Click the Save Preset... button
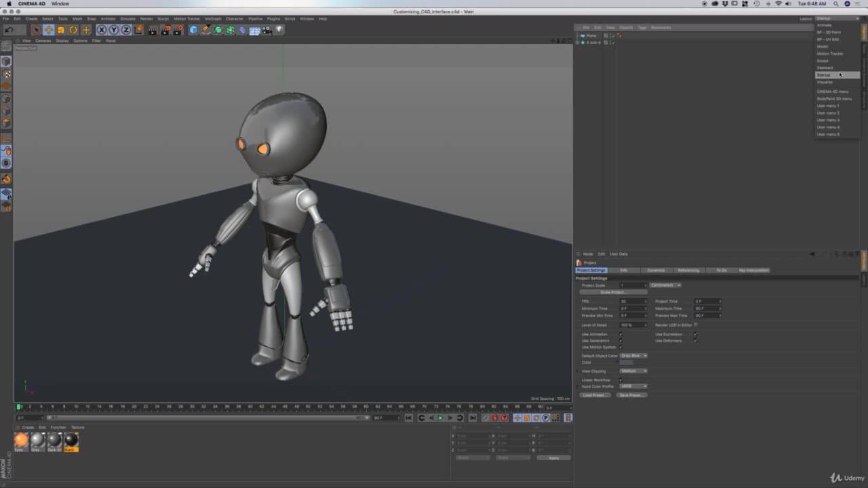Viewport: 868px width, 488px height. click(631, 395)
